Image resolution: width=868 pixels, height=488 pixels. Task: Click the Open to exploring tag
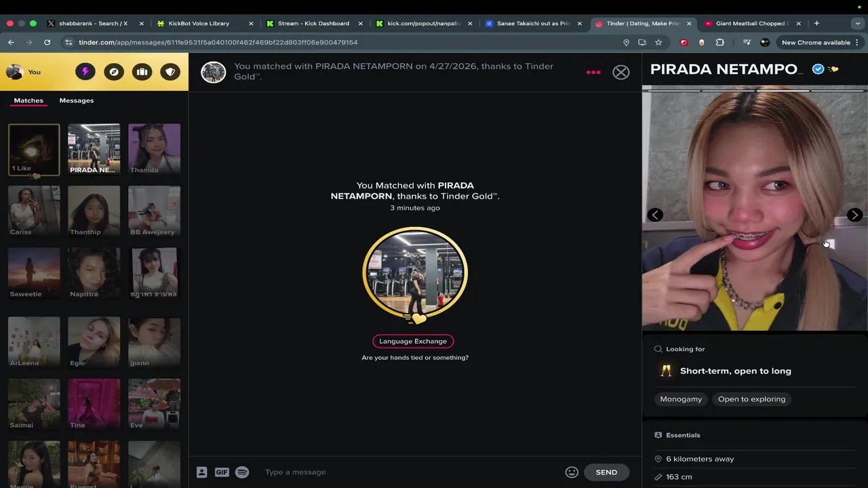[751, 399]
